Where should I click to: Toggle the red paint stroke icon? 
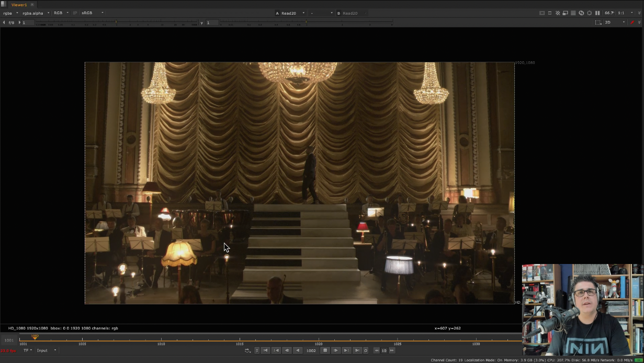pos(632,23)
